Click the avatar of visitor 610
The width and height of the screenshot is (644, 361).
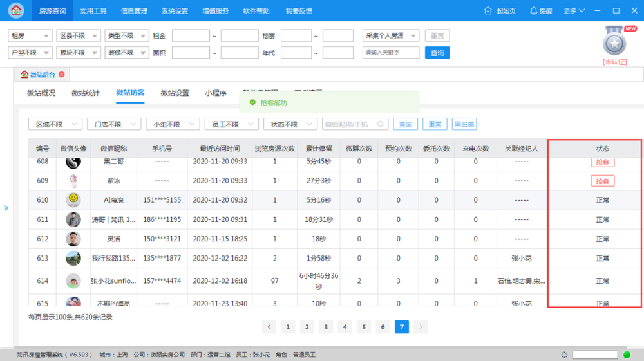pos(73,200)
